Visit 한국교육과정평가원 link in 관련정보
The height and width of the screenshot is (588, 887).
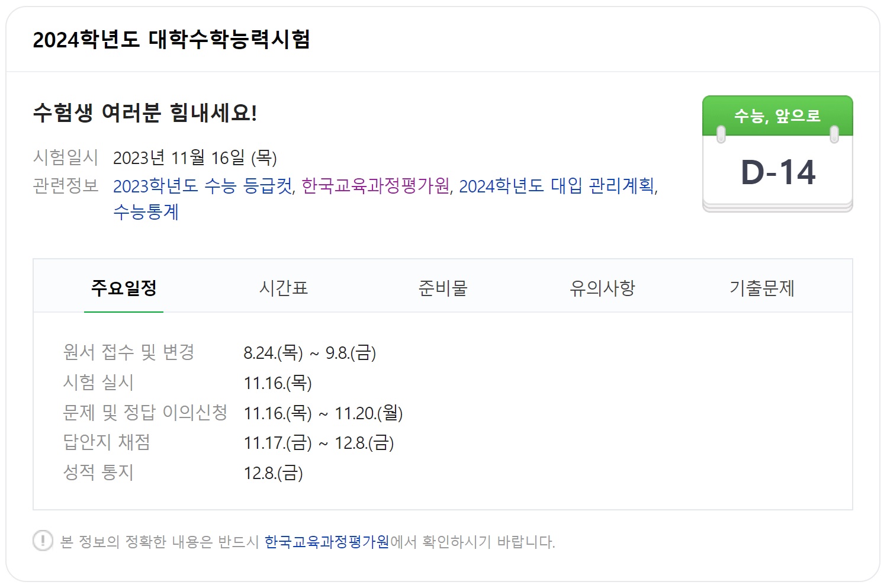(376, 187)
